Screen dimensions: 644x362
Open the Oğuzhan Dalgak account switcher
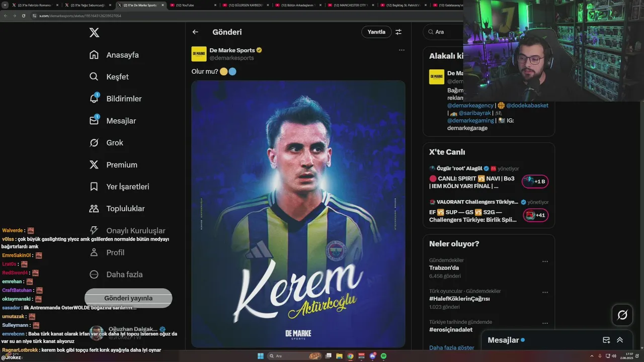click(x=128, y=333)
